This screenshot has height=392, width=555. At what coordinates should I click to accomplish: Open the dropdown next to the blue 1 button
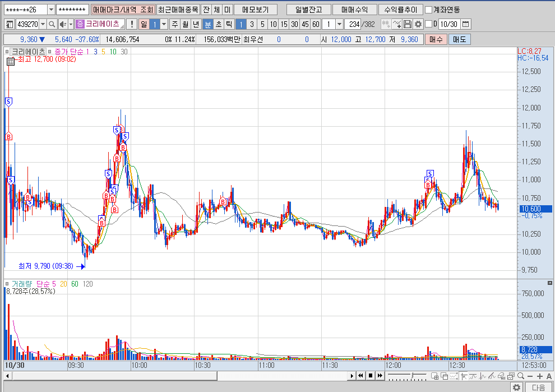pyautogui.click(x=164, y=24)
